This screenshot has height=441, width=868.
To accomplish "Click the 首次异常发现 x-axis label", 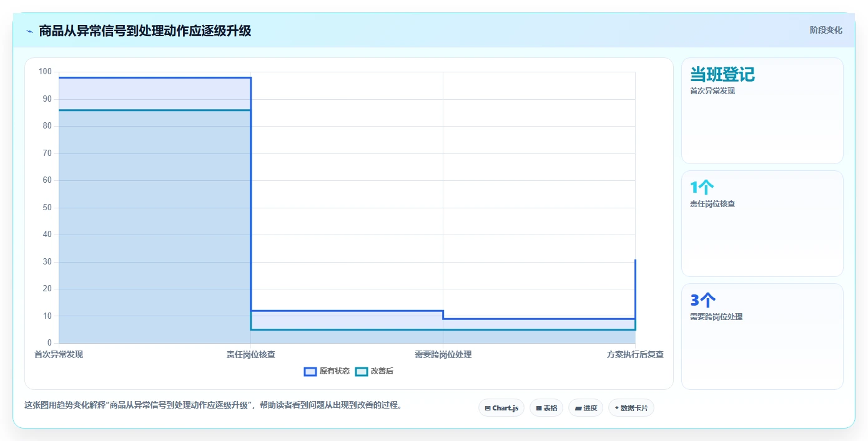I will click(x=59, y=354).
